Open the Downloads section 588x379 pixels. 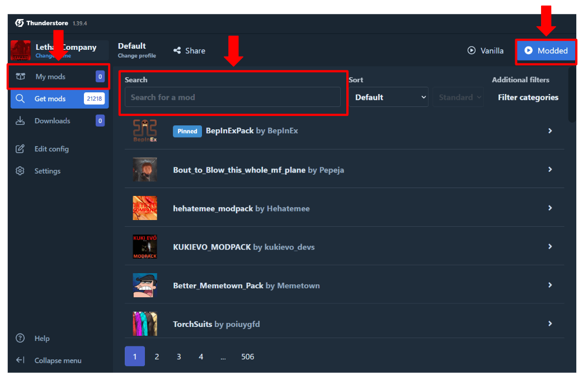click(60, 121)
